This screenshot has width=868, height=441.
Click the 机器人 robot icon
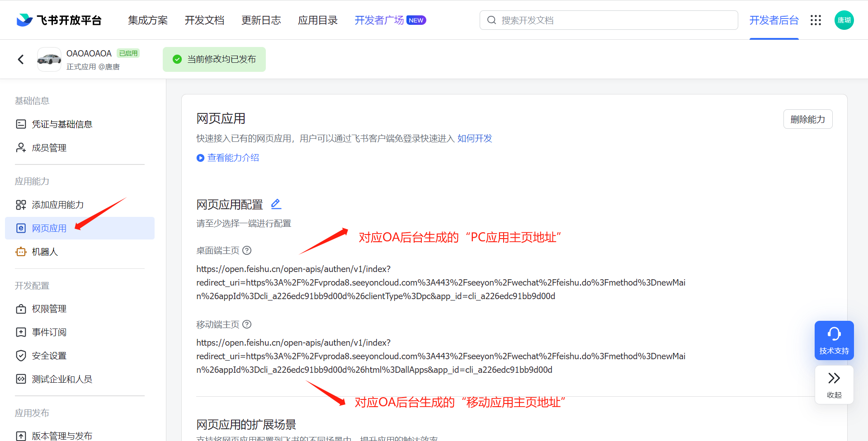21,252
